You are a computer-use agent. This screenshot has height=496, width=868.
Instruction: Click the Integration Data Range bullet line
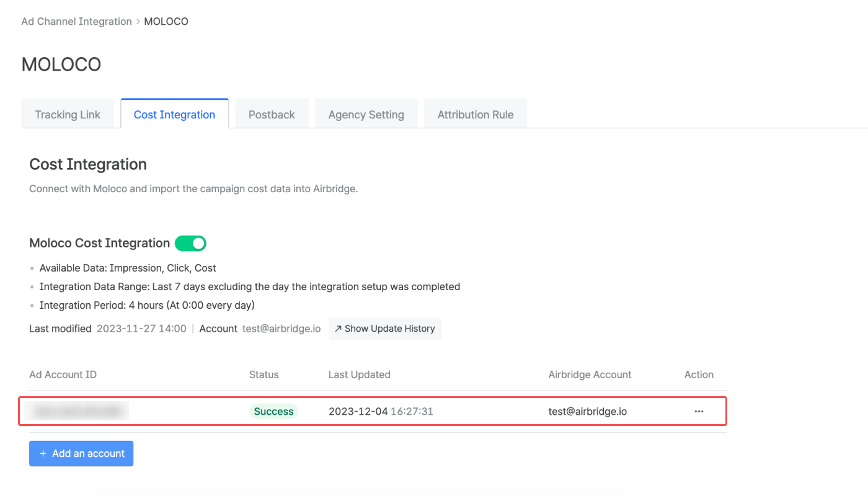click(250, 286)
